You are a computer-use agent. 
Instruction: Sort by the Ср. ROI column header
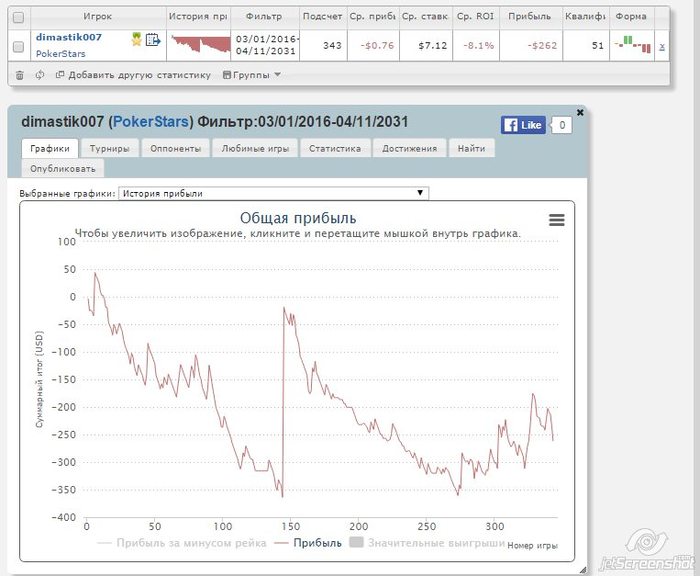coord(475,17)
